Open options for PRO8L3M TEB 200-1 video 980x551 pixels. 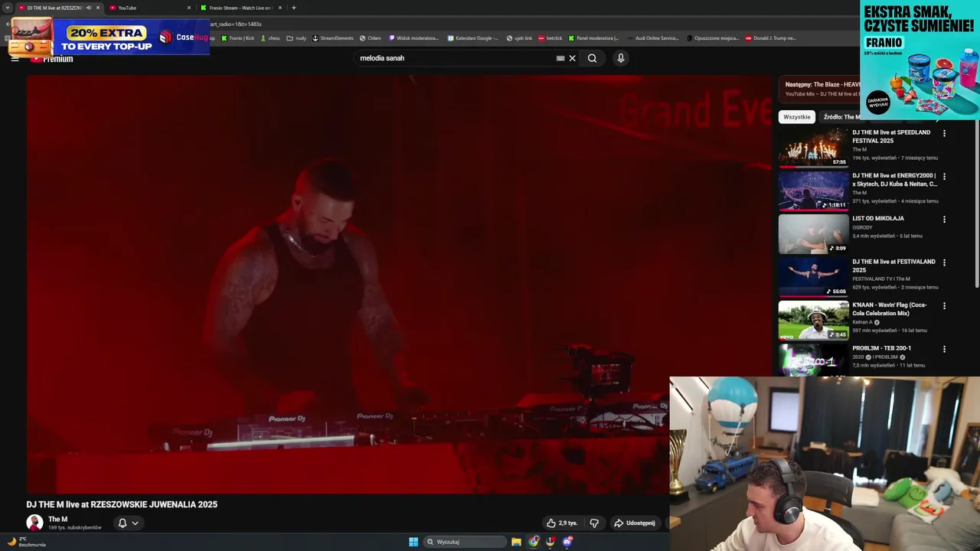point(944,349)
